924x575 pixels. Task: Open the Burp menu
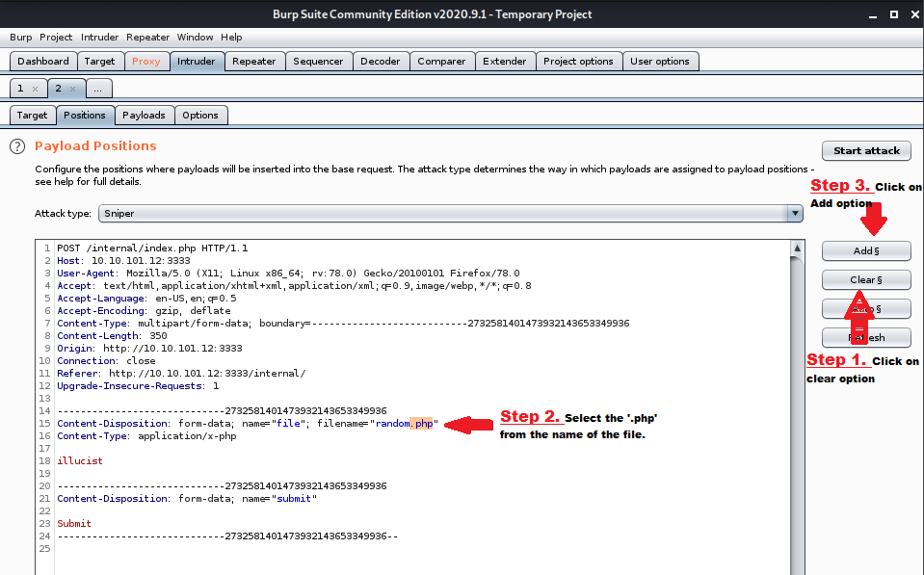(x=20, y=38)
